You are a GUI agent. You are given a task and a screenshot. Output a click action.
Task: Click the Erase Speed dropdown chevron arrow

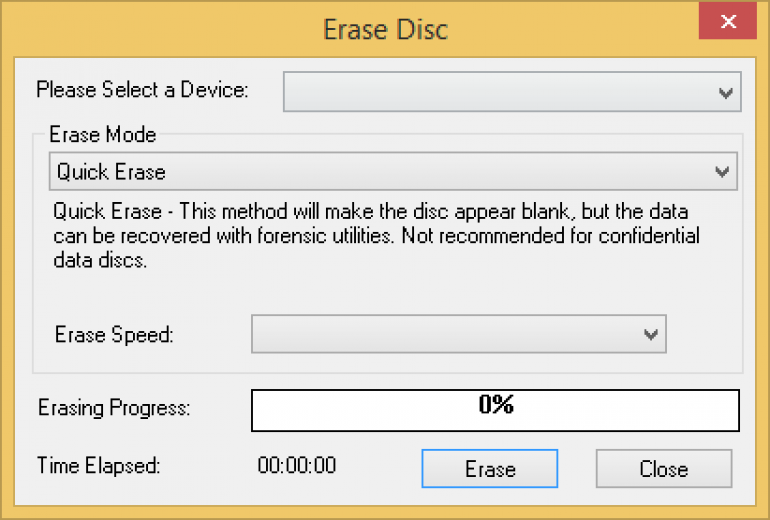652,335
